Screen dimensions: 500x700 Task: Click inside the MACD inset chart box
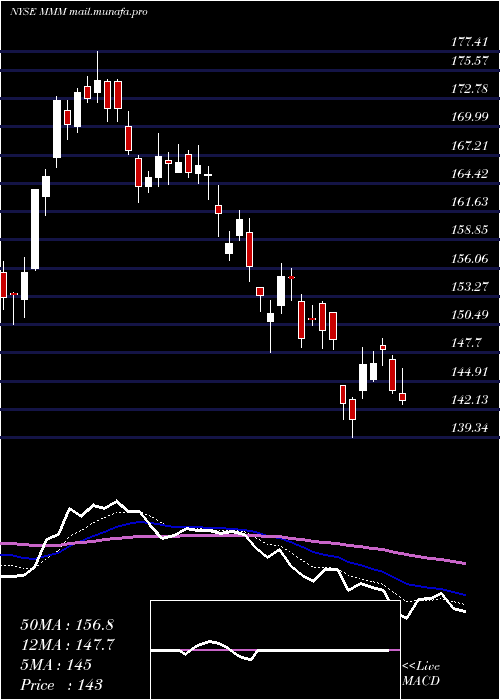coord(275,650)
